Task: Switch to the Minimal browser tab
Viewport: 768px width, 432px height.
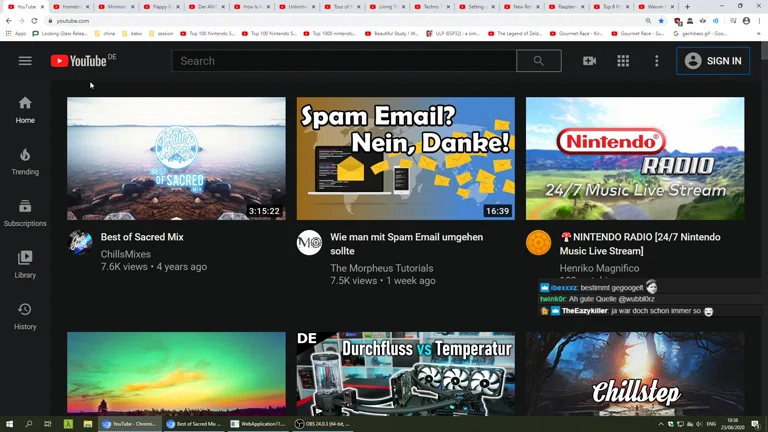Action: pos(117,7)
